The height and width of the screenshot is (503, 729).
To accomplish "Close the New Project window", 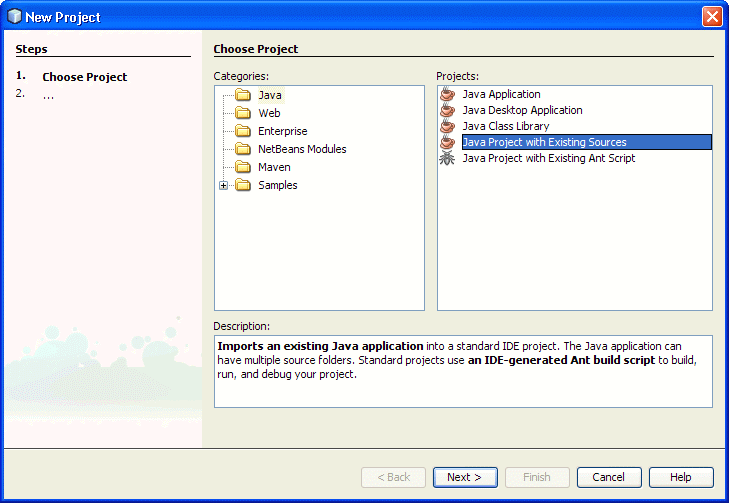I will pyautogui.click(x=712, y=17).
